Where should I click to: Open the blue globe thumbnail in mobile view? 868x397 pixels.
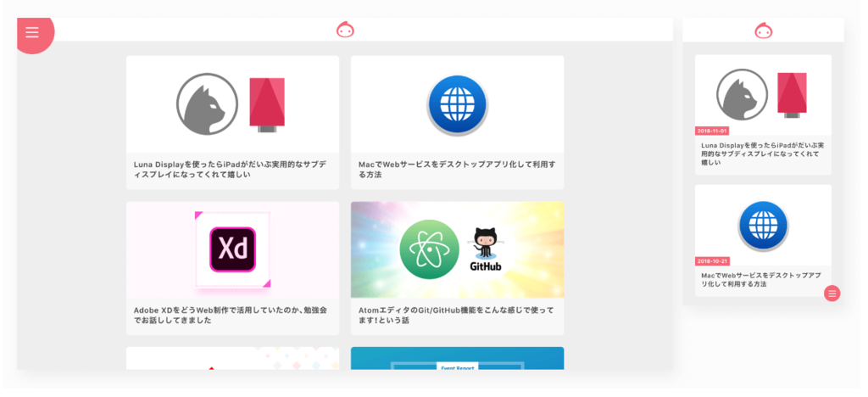[x=763, y=226]
